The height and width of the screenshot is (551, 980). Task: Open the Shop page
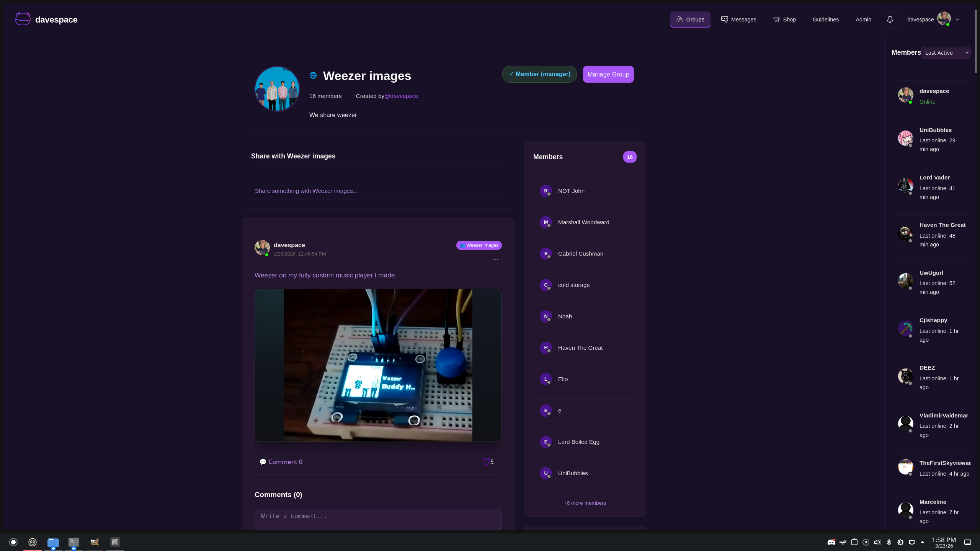click(784, 20)
